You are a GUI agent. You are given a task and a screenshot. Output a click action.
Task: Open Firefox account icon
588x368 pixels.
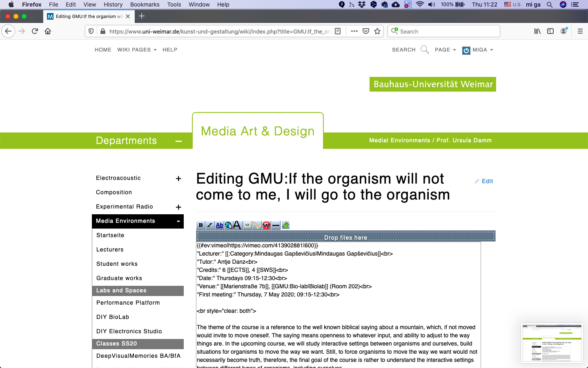564,31
